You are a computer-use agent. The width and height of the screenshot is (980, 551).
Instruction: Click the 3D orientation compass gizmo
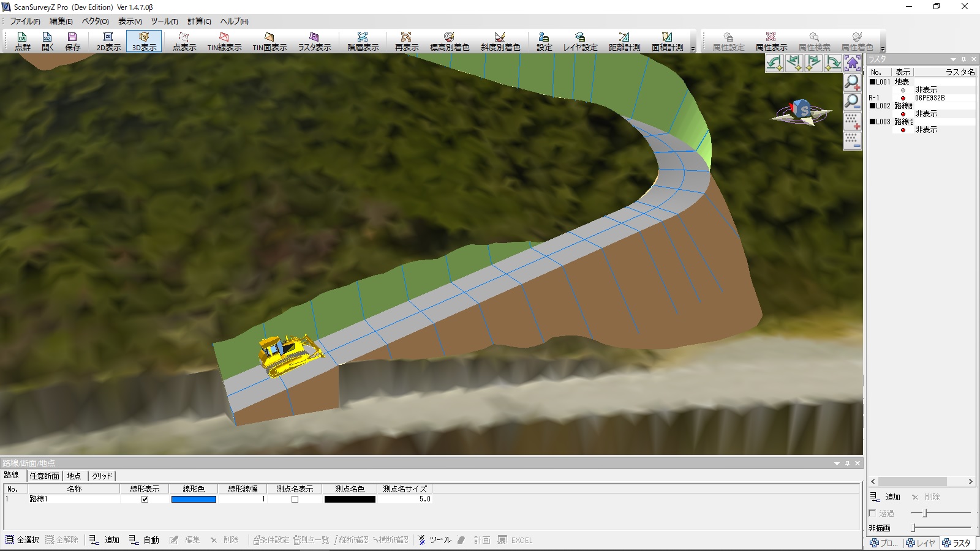[801, 113]
